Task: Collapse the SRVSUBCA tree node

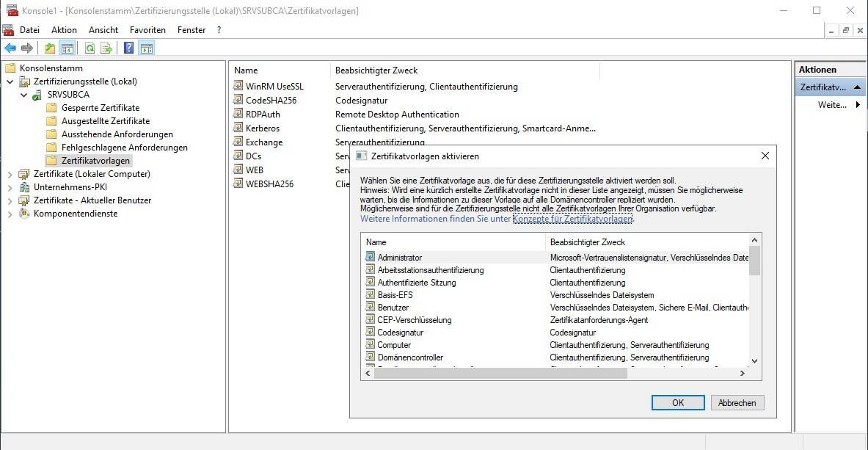Action: 23,95
